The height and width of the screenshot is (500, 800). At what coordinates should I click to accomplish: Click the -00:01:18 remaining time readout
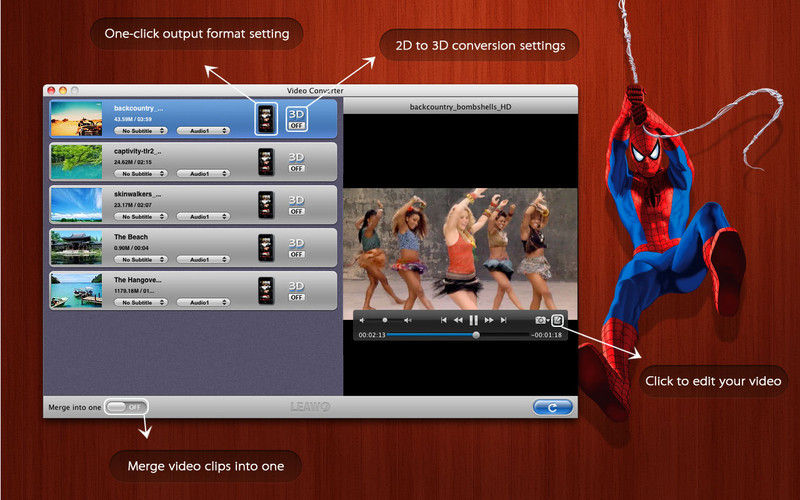[546, 335]
